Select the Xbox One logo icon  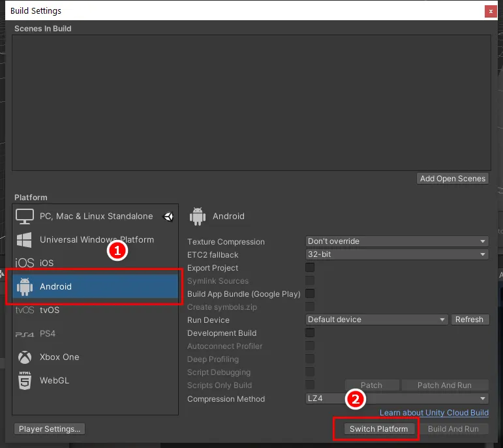pyautogui.click(x=25, y=357)
